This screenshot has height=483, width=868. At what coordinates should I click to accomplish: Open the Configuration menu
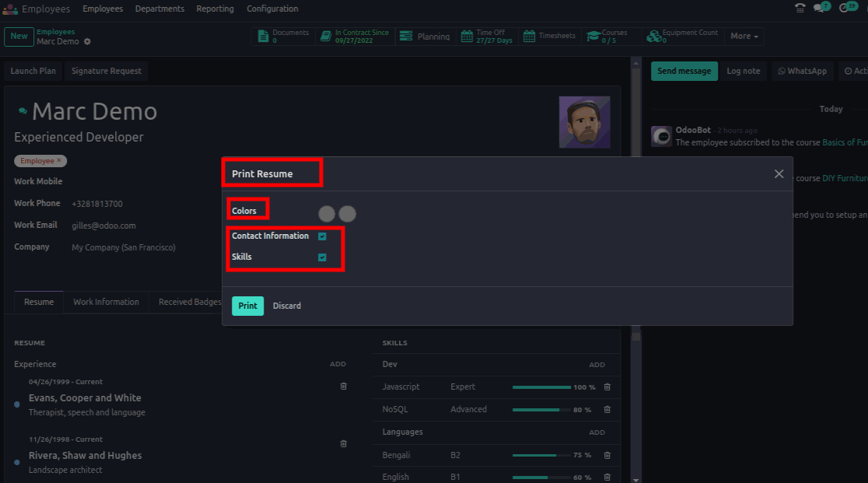tap(272, 9)
